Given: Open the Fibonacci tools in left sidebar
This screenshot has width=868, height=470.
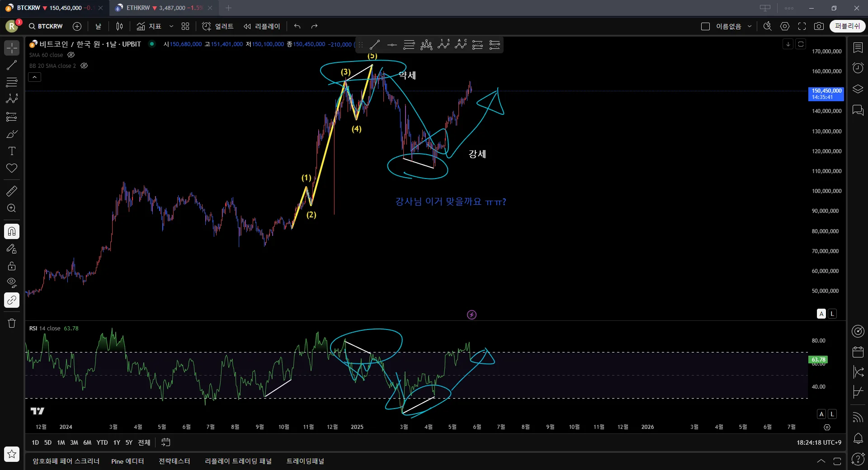Looking at the screenshot, I should 12,82.
